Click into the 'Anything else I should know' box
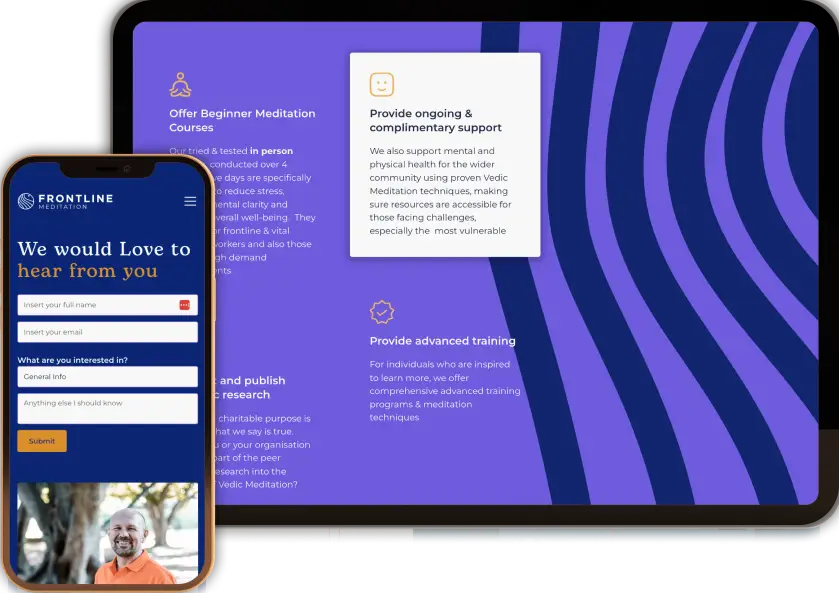Screen dimensions: 839x593 click(107, 408)
